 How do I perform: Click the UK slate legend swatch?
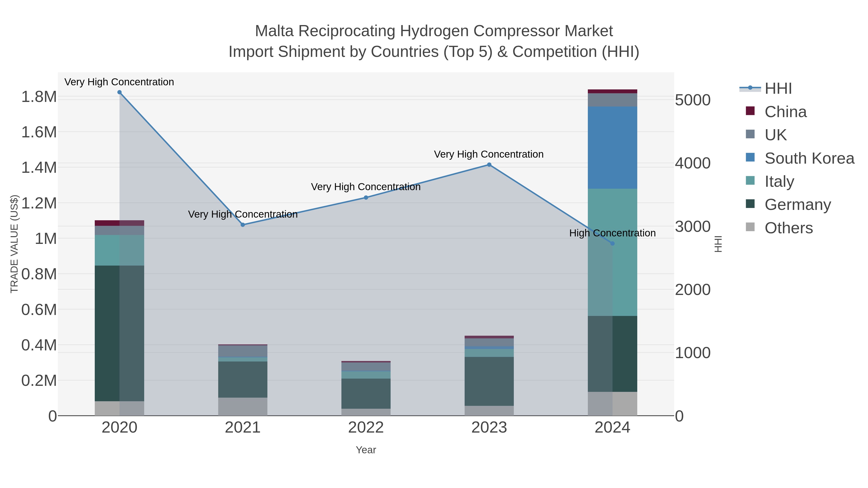click(x=750, y=134)
